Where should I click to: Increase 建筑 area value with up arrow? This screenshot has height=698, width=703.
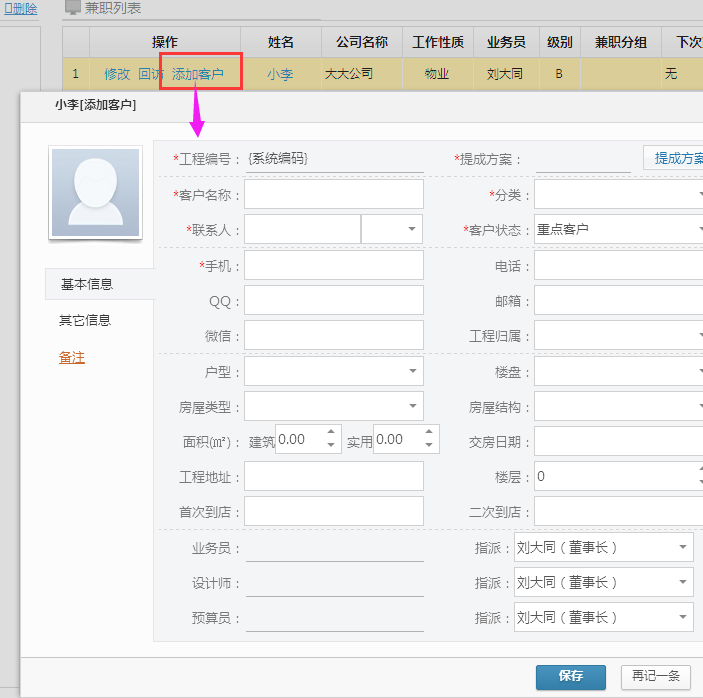(331, 434)
